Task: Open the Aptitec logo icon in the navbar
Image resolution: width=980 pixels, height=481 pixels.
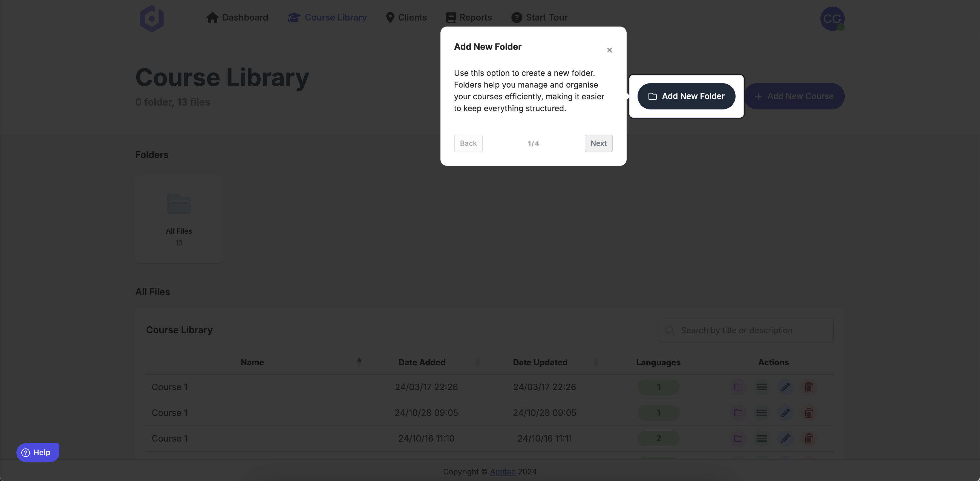Action: [152, 18]
